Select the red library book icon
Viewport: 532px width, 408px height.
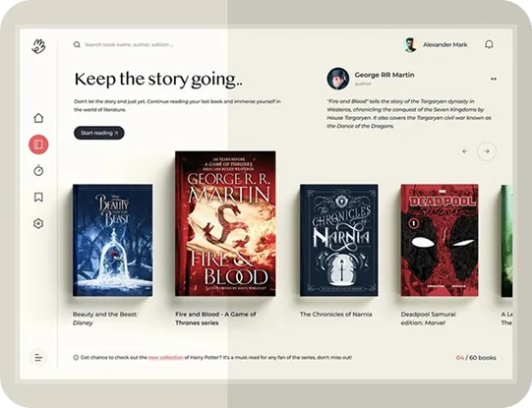[38, 145]
